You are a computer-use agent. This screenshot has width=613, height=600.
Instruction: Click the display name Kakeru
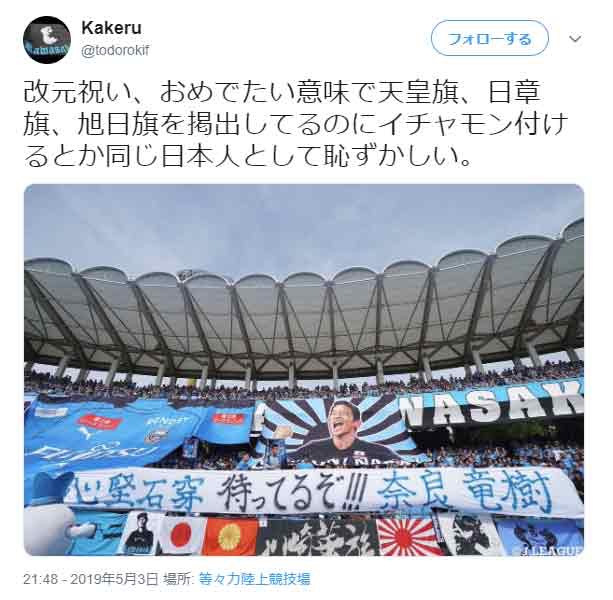click(x=111, y=28)
